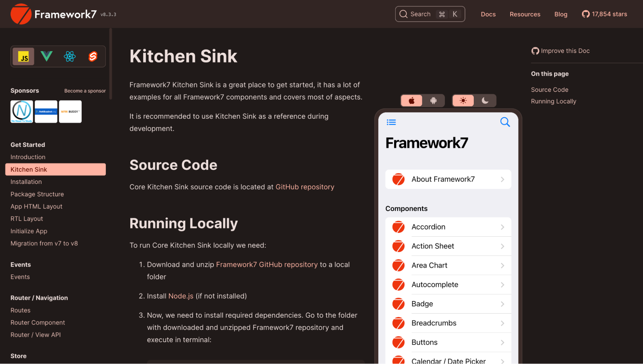Screen dimensions: 643x364
Task: Open Introduction in sidebar
Action: (x=28, y=157)
